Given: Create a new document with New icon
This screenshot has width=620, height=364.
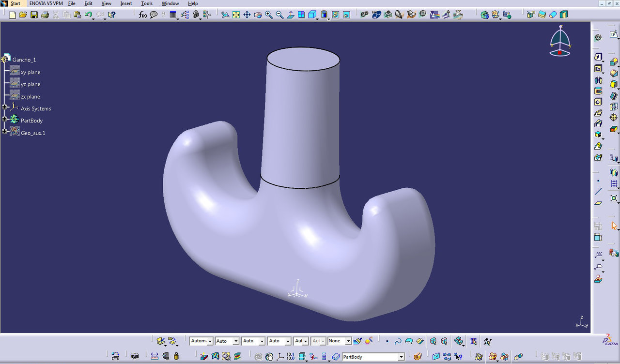Looking at the screenshot, I should (x=12, y=15).
